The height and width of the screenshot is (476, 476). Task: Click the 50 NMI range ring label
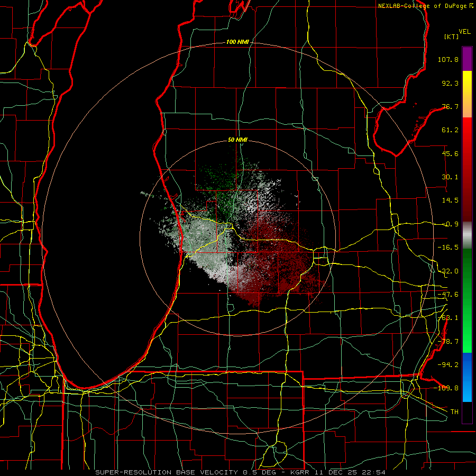(237, 140)
